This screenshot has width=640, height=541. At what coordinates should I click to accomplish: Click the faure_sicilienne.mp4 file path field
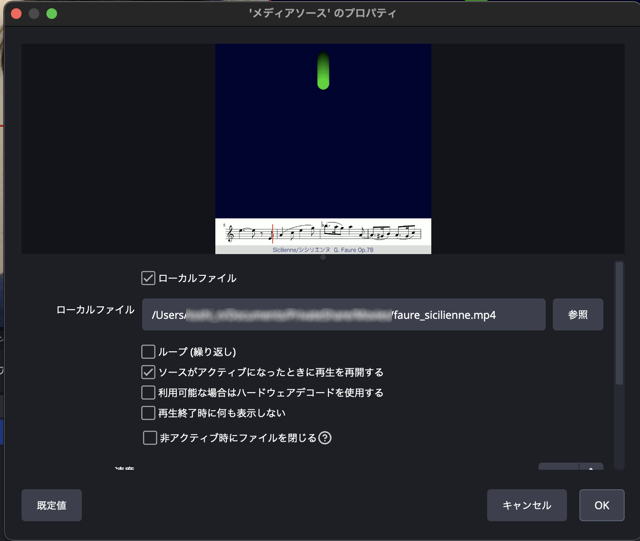tap(343, 314)
